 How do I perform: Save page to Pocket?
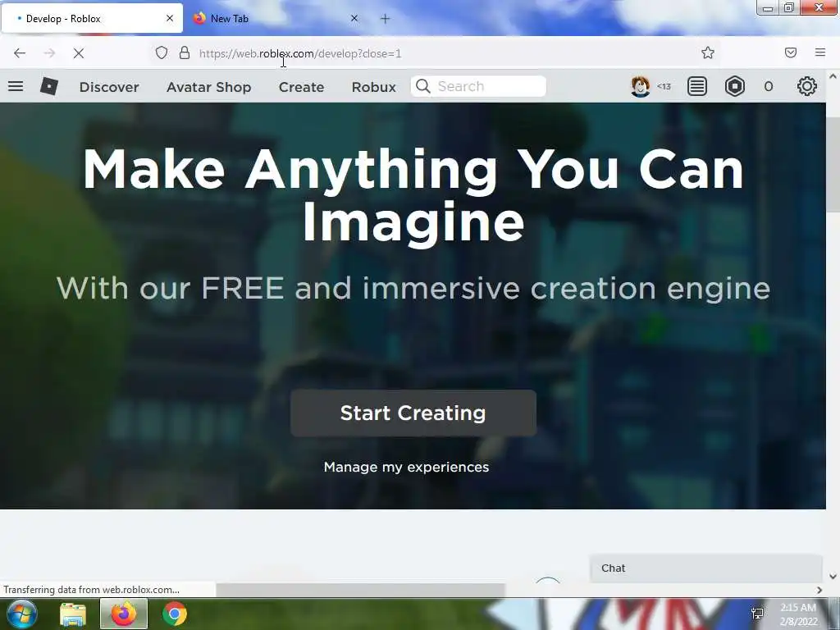(x=791, y=52)
